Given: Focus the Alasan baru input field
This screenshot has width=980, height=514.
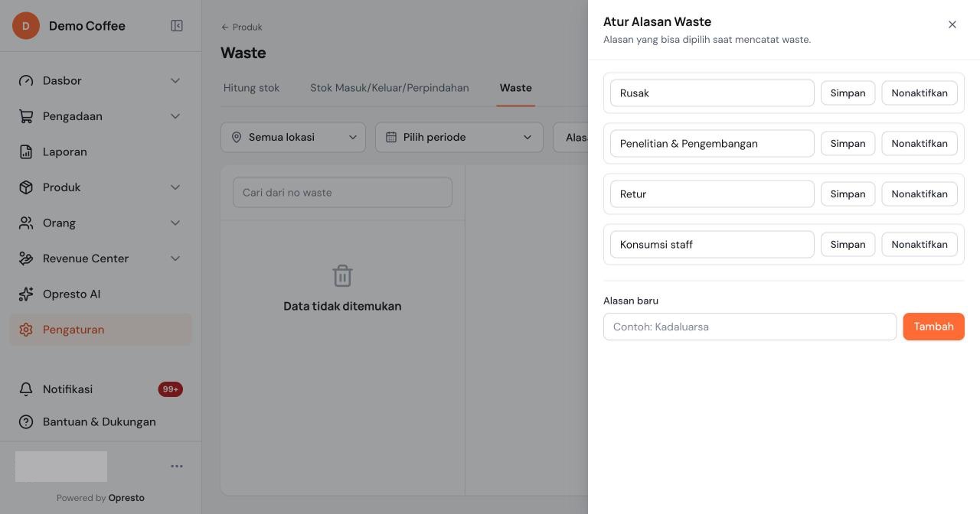Looking at the screenshot, I should coord(750,327).
